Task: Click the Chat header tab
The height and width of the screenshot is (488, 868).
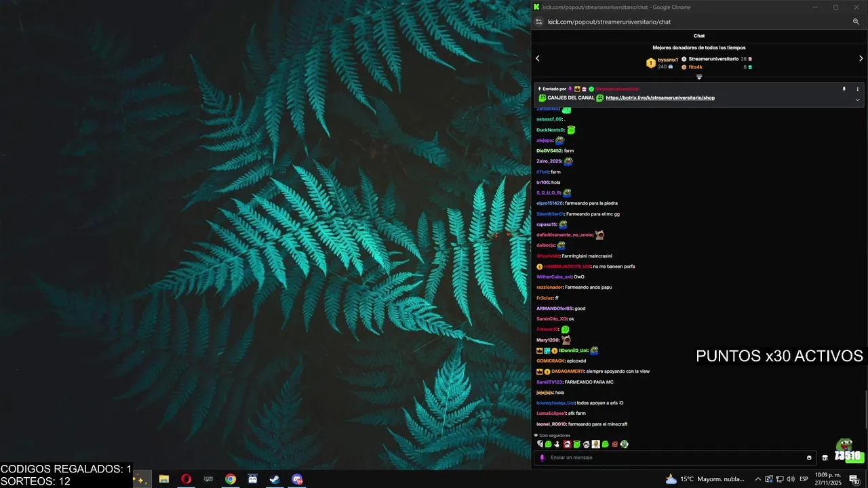Action: tap(699, 36)
